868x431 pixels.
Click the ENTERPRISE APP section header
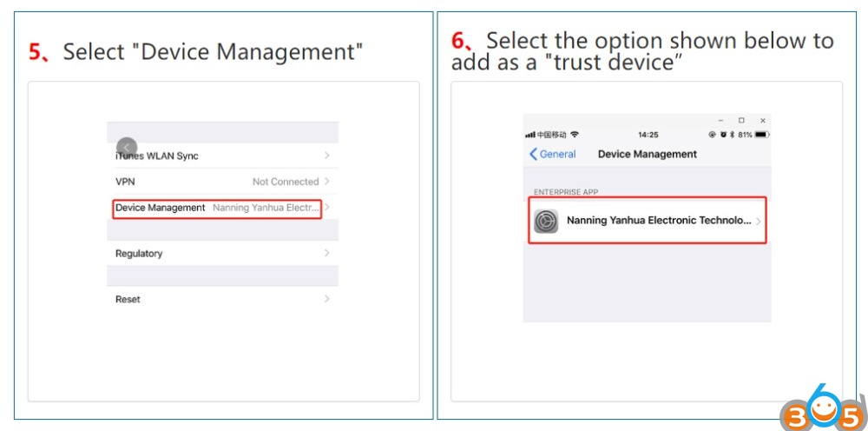click(x=566, y=192)
